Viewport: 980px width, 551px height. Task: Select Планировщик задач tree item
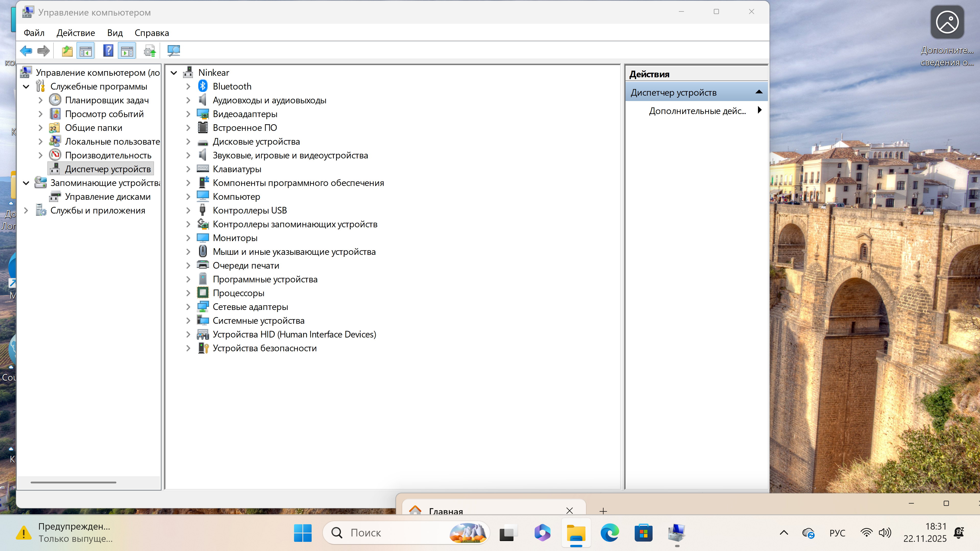(106, 101)
